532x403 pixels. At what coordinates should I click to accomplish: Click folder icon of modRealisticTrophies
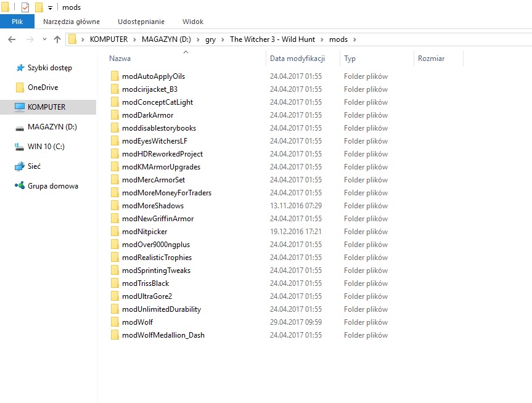115,257
